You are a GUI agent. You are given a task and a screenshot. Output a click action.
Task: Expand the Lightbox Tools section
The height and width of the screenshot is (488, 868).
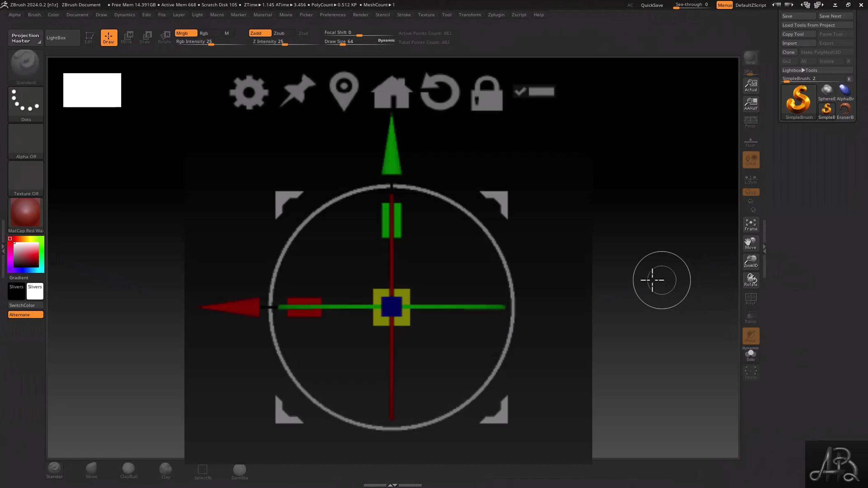(x=799, y=70)
